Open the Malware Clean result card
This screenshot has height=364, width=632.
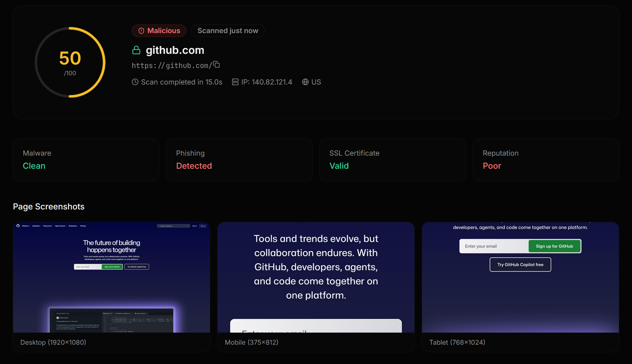tap(86, 160)
